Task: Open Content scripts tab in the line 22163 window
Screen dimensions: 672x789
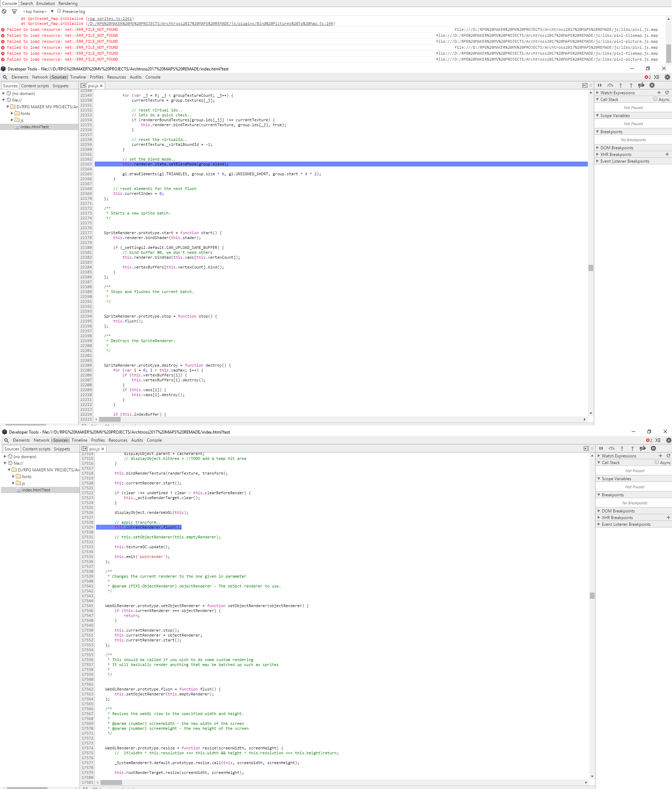Action: 35,86
